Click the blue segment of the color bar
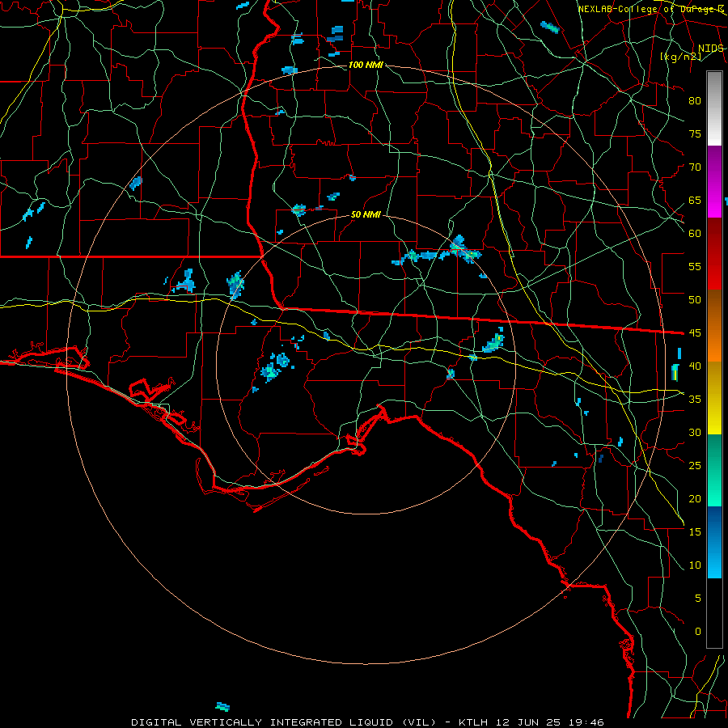728x728 pixels. pyautogui.click(x=714, y=542)
